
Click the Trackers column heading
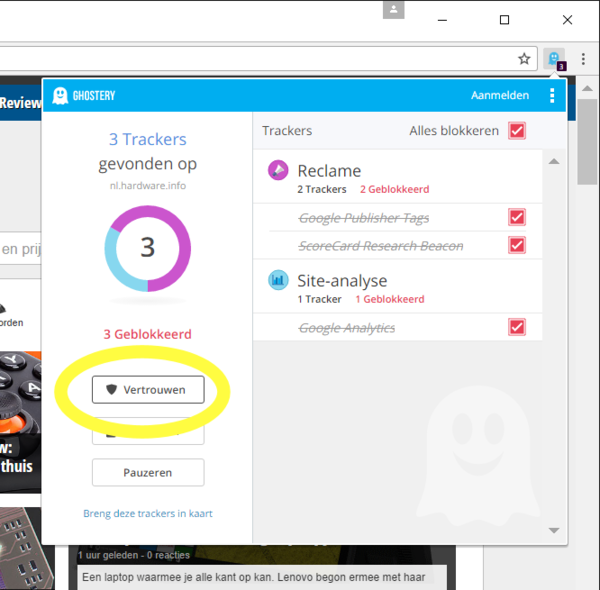pyautogui.click(x=287, y=131)
